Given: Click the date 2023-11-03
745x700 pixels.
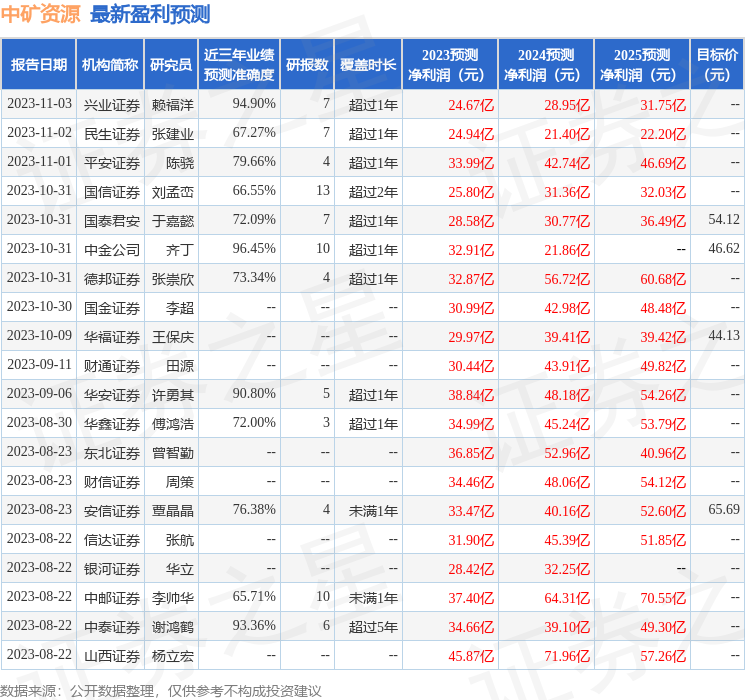Looking at the screenshot, I should (39, 103).
